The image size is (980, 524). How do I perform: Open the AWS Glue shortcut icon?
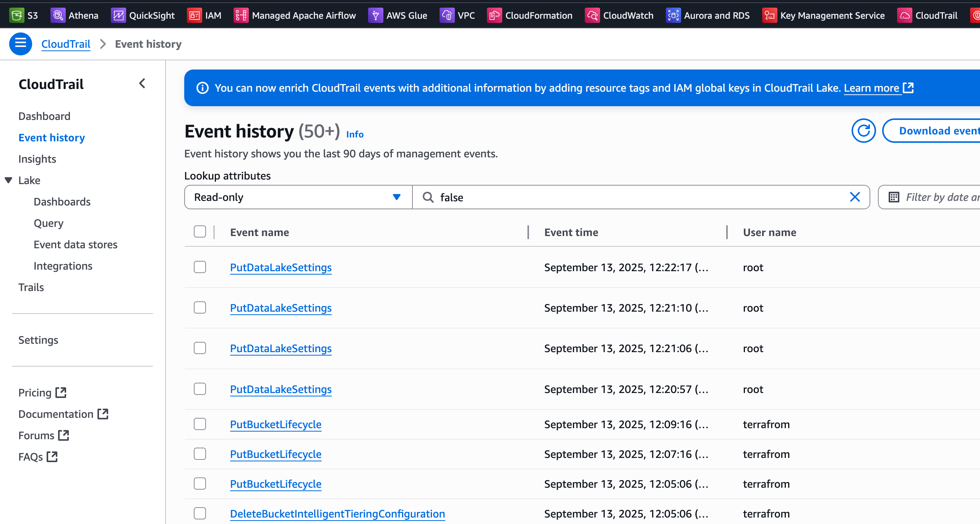click(x=375, y=15)
